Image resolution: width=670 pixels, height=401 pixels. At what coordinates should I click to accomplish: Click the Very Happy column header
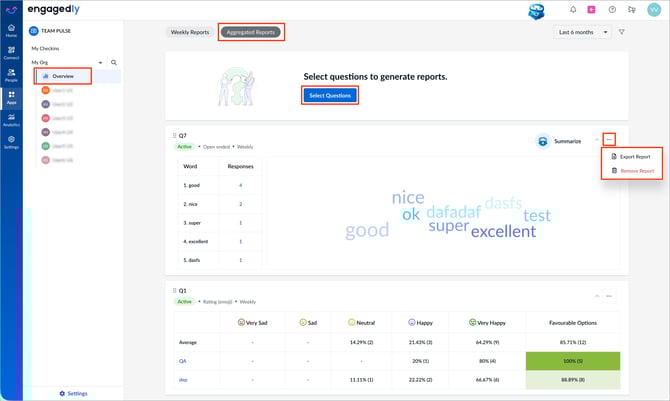[x=487, y=323]
